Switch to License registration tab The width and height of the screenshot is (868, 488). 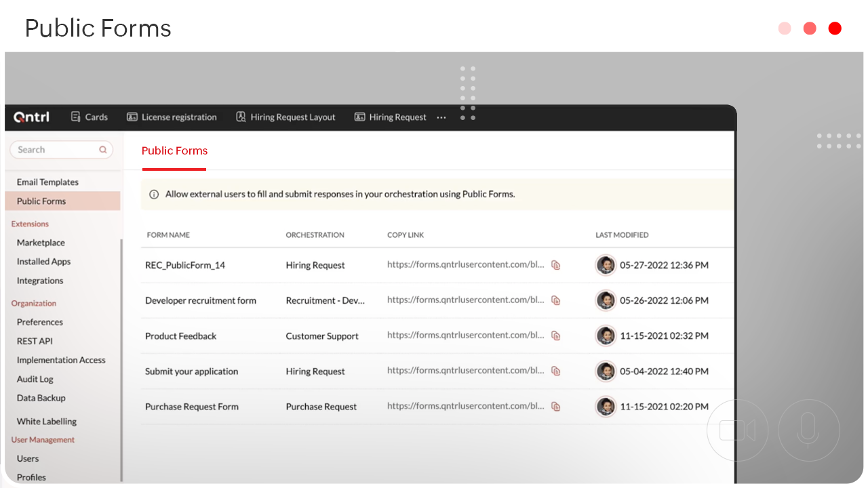coord(172,117)
